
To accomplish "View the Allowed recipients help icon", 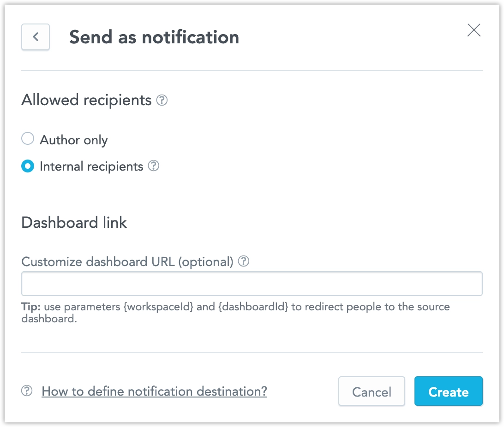I will [162, 100].
